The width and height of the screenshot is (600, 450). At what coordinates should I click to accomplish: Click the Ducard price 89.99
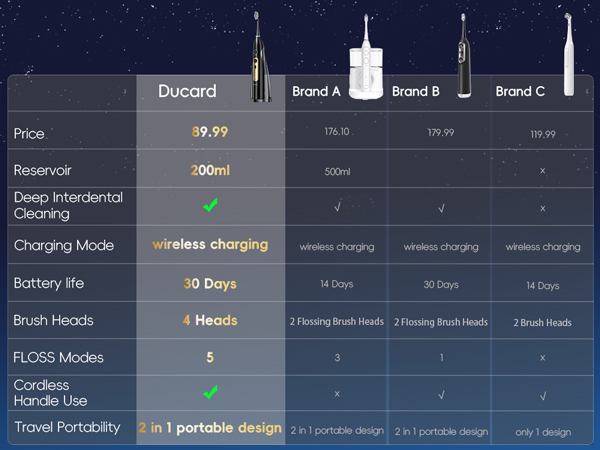click(210, 132)
